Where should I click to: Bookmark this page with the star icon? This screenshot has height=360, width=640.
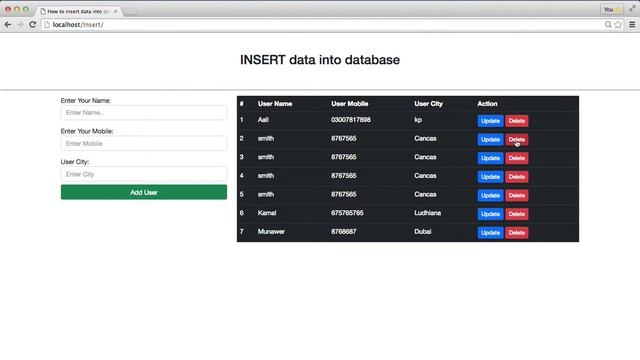618,25
